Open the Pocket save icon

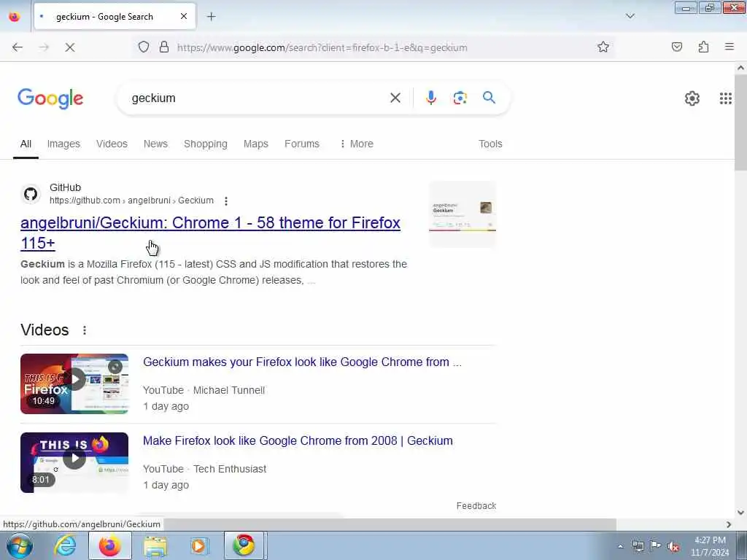click(676, 47)
